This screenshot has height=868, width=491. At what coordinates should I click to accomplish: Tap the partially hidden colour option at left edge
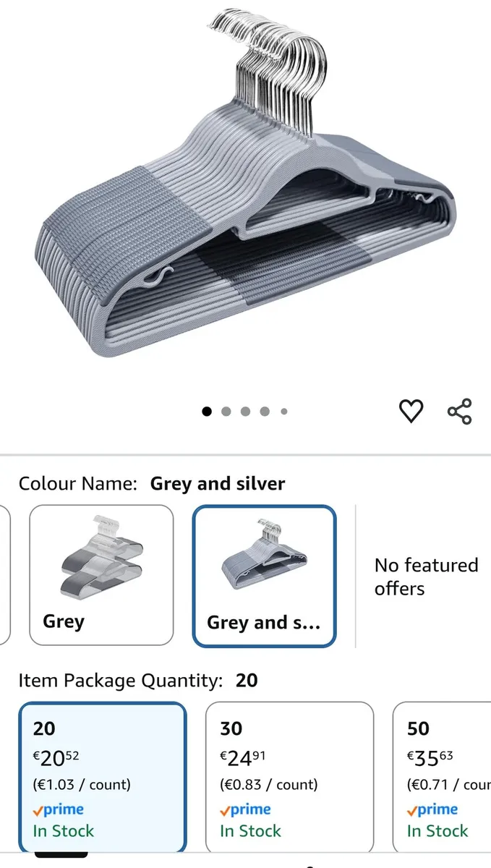tap(5, 575)
